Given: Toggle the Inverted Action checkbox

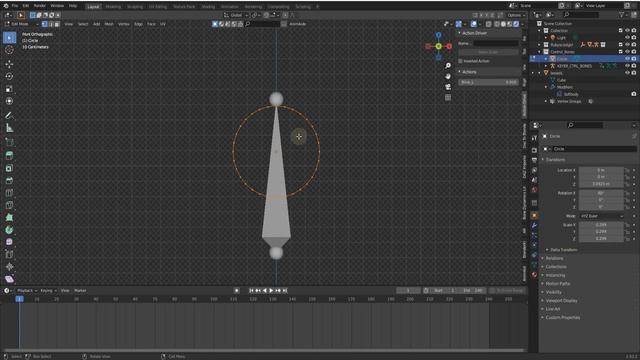Looking at the screenshot, I should 460,61.
